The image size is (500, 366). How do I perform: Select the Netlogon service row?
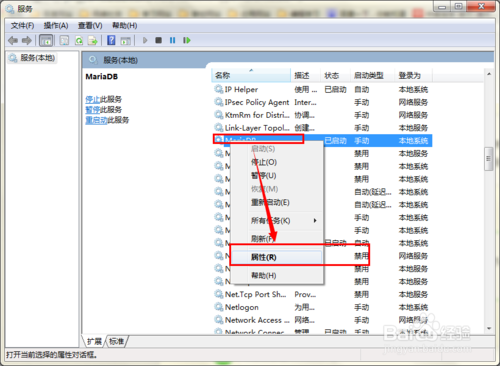point(322,307)
